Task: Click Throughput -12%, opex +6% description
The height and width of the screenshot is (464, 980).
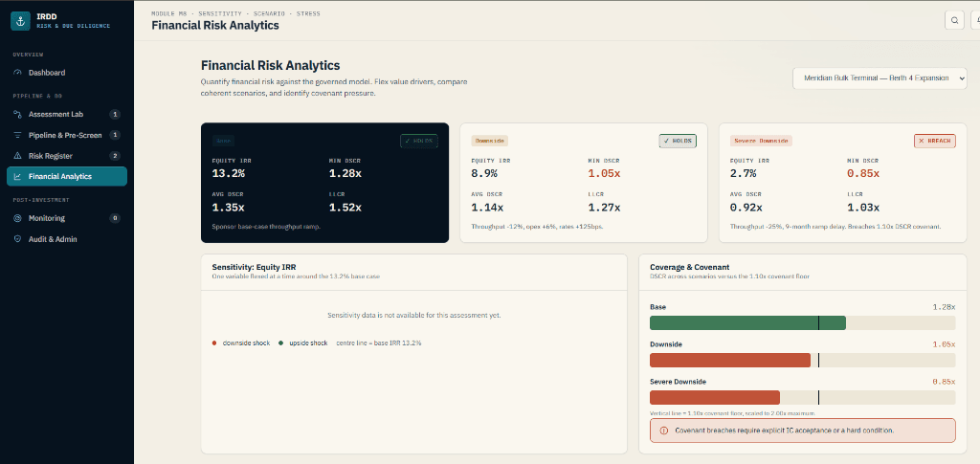Action: [x=537, y=226]
